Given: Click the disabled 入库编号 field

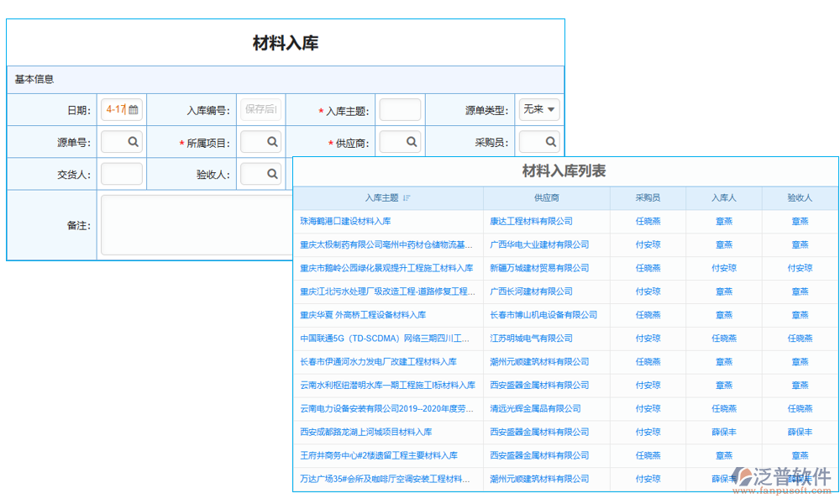Looking at the screenshot, I should click(x=260, y=109).
